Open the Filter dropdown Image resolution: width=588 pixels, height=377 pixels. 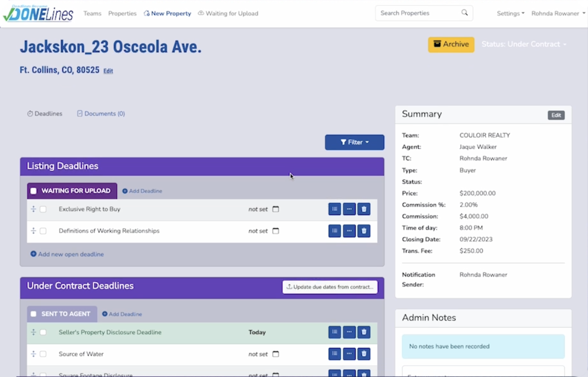point(354,142)
